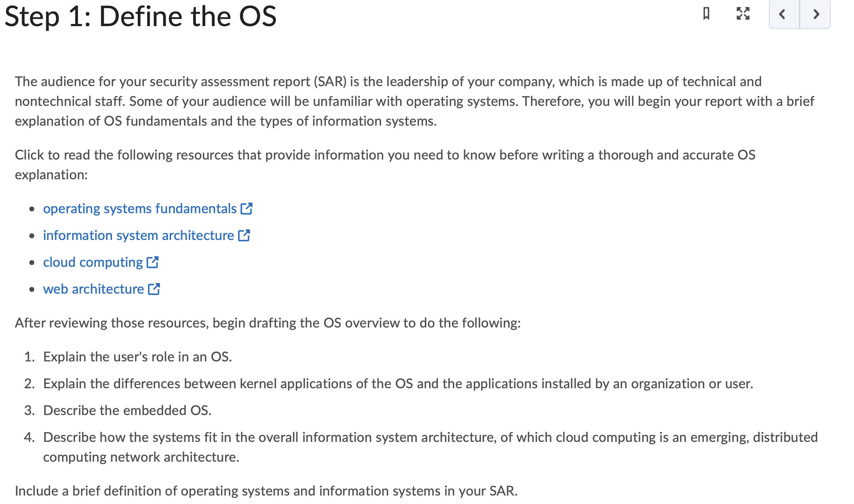Screen dimensions: 854x504
Task: Open external icon beside operating systems fundamentals
Action: [x=247, y=208]
